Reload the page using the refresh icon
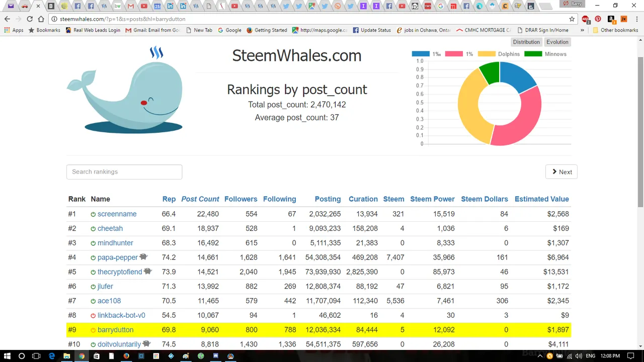The width and height of the screenshot is (644, 362). point(30,19)
